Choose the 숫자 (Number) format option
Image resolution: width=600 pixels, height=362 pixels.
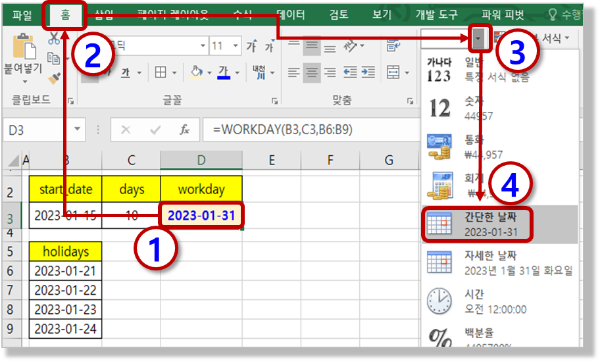[x=499, y=108]
